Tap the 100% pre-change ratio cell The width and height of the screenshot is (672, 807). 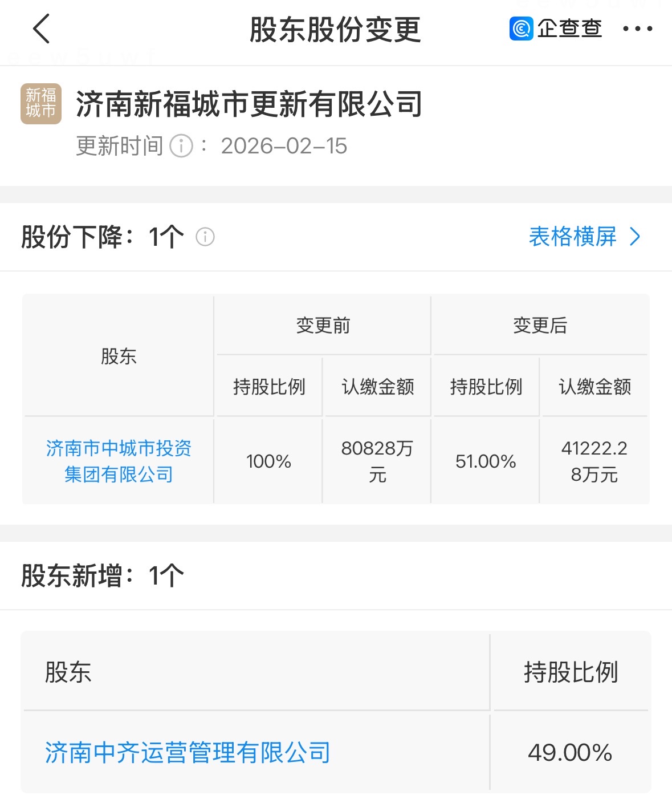point(268,461)
